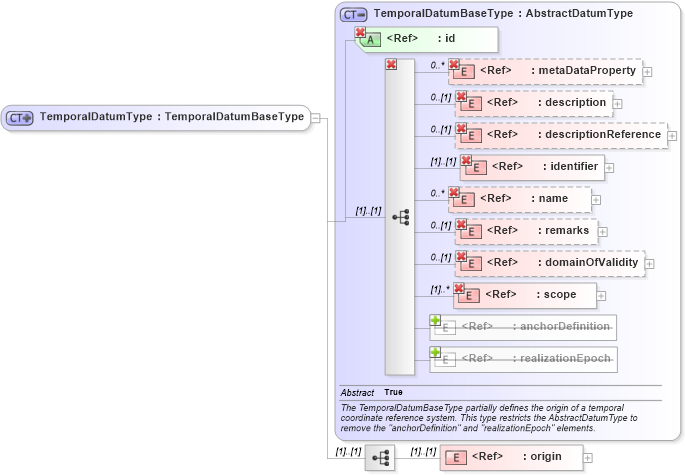Viewport: 685px width, 475px height.
Task: Click the red X on identifier element
Action: point(466,160)
